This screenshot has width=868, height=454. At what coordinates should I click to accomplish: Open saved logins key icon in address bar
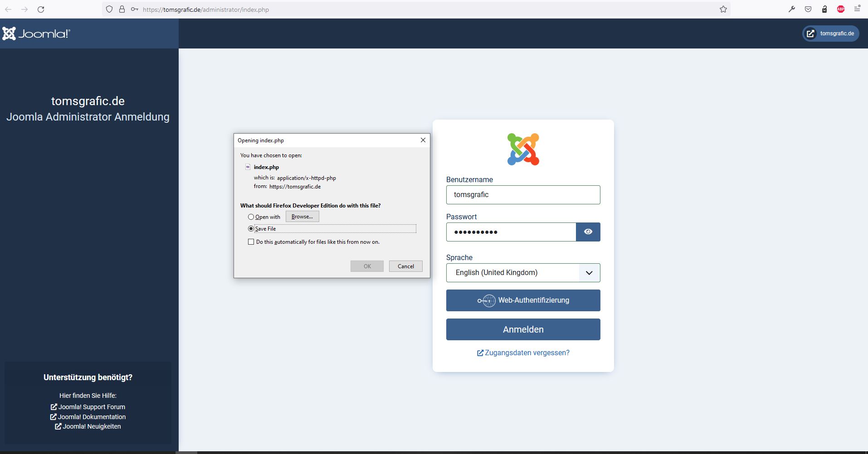point(135,10)
